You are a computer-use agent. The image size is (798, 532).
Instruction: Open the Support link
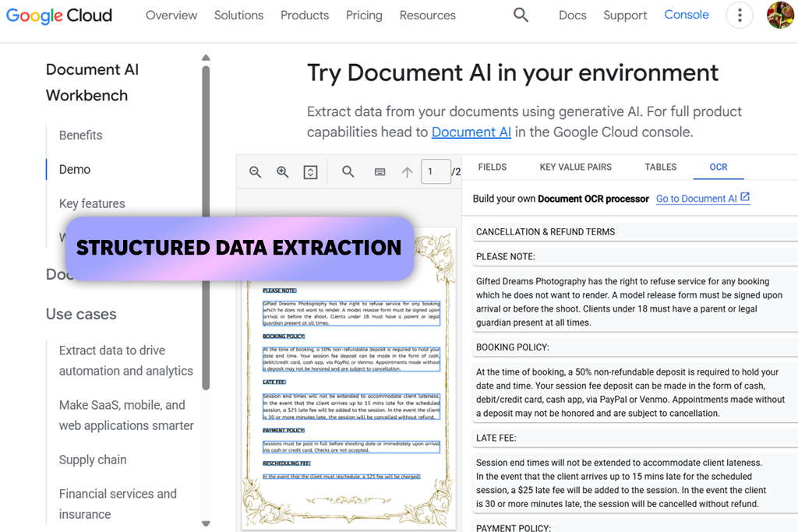(625, 16)
